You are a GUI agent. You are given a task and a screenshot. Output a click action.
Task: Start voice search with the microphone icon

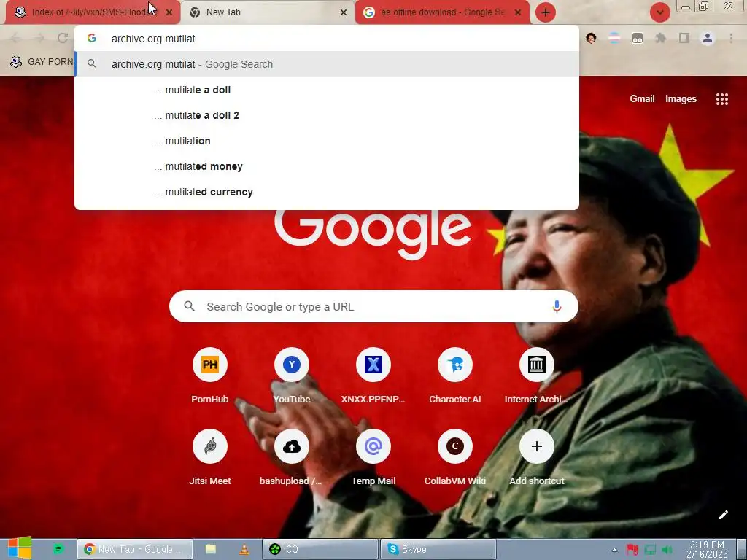(557, 307)
